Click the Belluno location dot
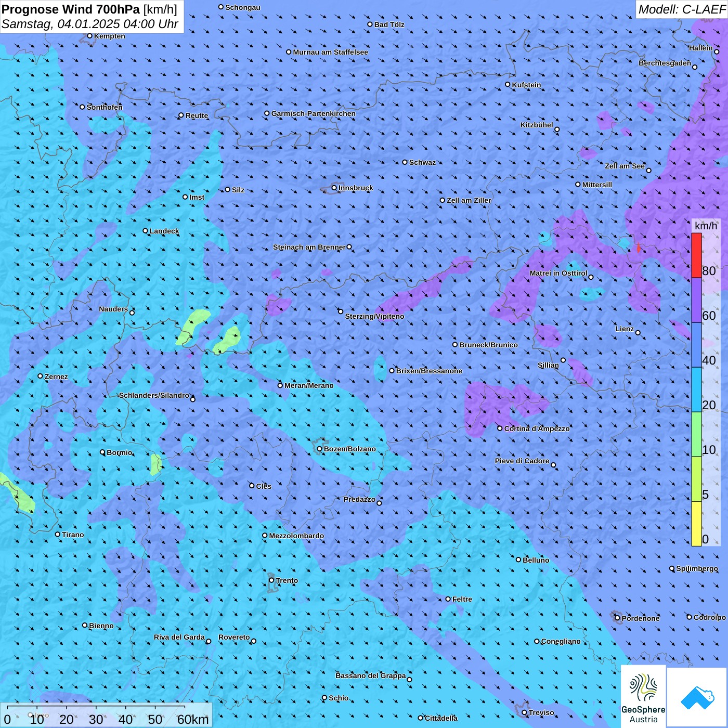The height and width of the screenshot is (728, 728). point(518,560)
